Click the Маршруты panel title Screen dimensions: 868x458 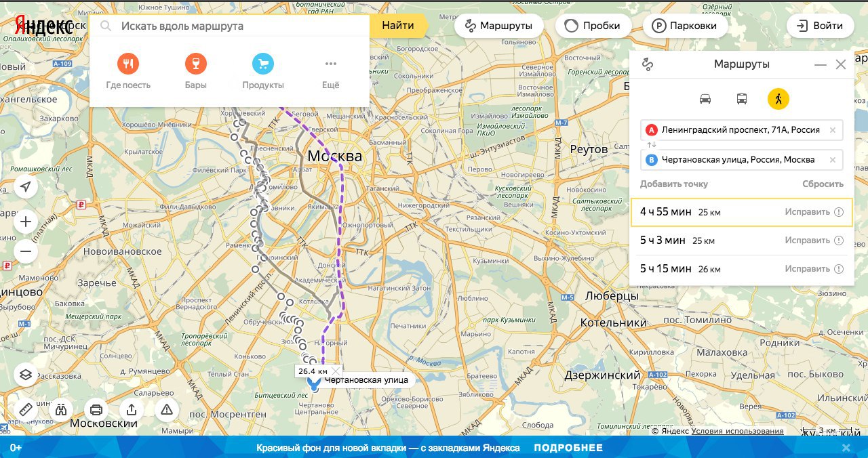pyautogui.click(x=742, y=64)
